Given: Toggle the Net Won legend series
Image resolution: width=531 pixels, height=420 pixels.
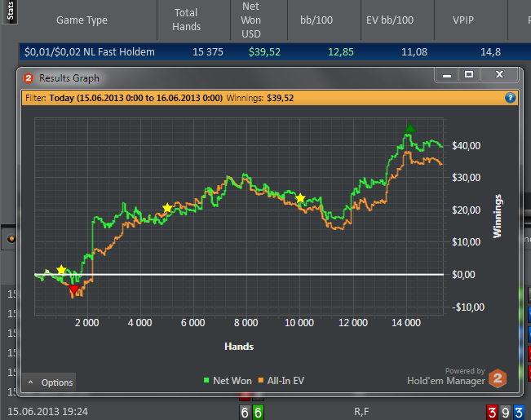Looking at the screenshot, I should click(x=228, y=380).
